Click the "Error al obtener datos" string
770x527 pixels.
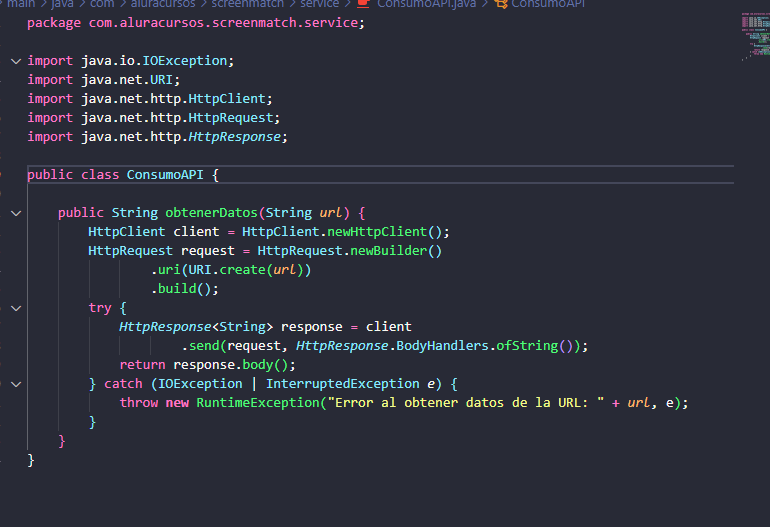tap(466, 403)
